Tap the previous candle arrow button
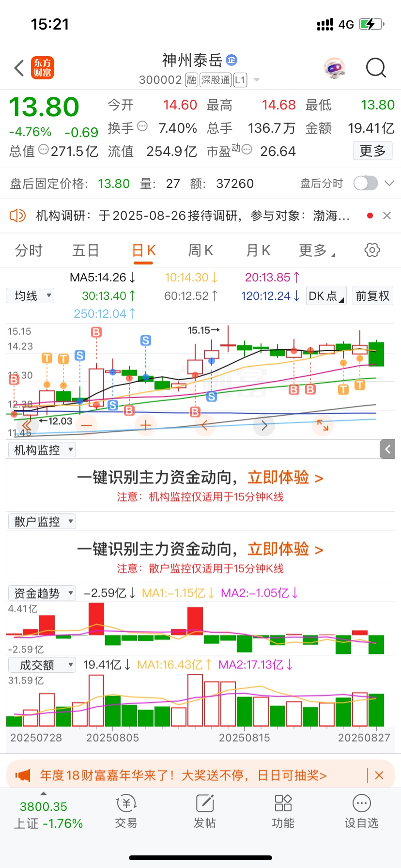Image resolution: width=401 pixels, height=868 pixels. [x=205, y=426]
